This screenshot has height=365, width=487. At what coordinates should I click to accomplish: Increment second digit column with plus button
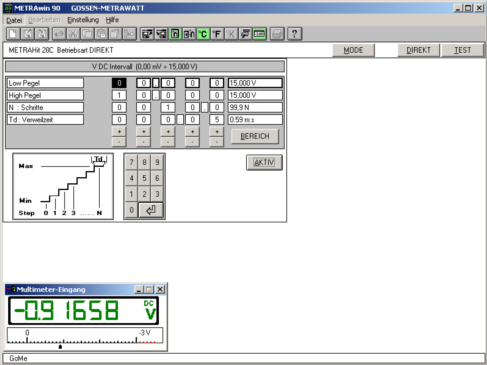(143, 132)
